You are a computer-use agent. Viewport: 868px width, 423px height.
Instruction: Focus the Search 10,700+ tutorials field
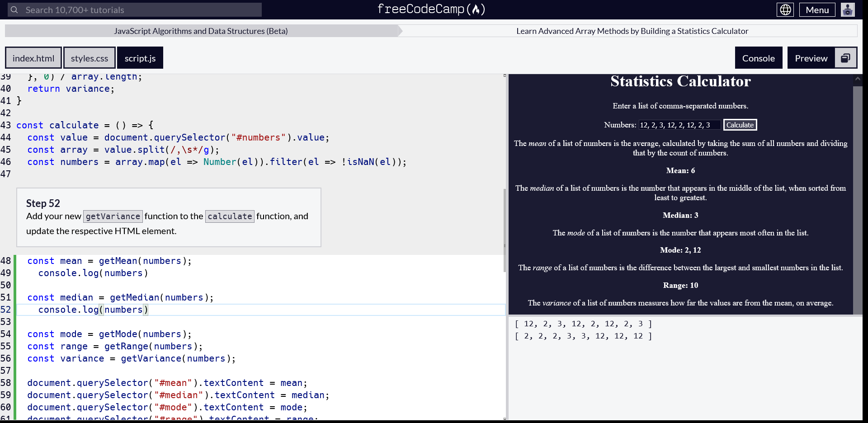pyautogui.click(x=135, y=9)
